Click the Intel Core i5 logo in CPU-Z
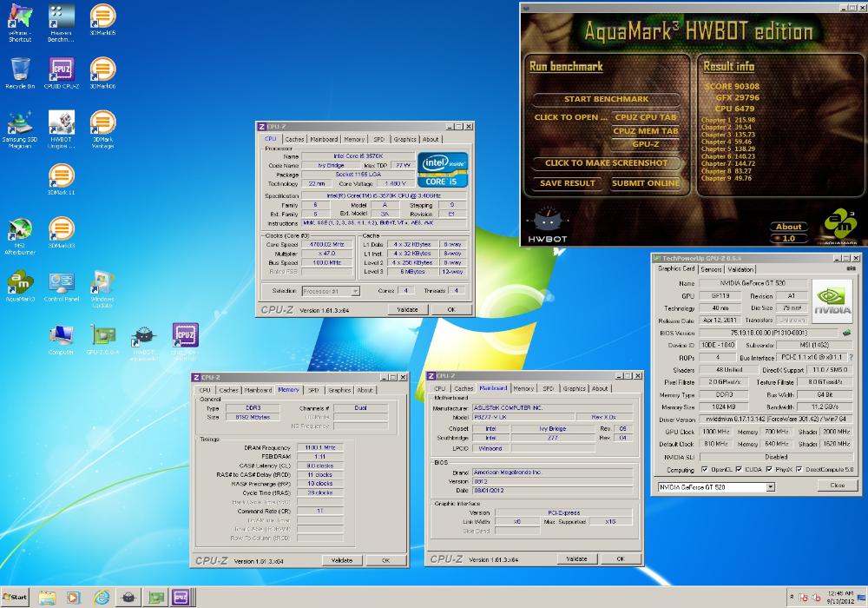868x608 pixels. (441, 169)
